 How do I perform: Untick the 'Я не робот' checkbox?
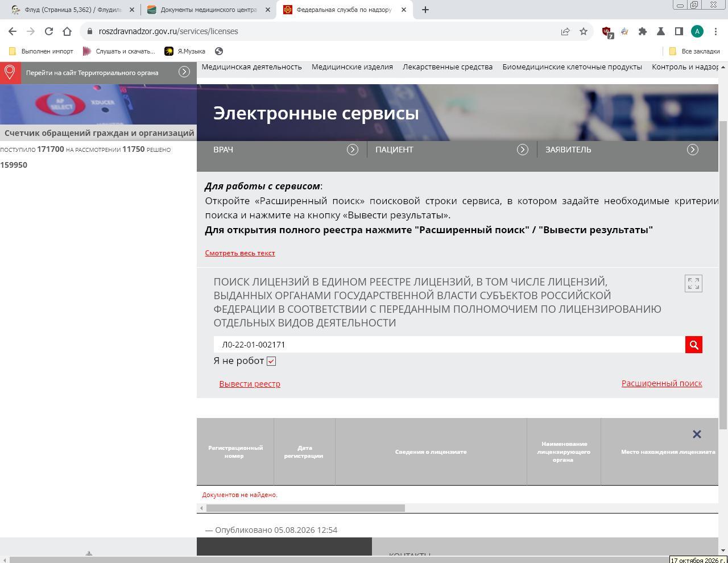click(271, 361)
